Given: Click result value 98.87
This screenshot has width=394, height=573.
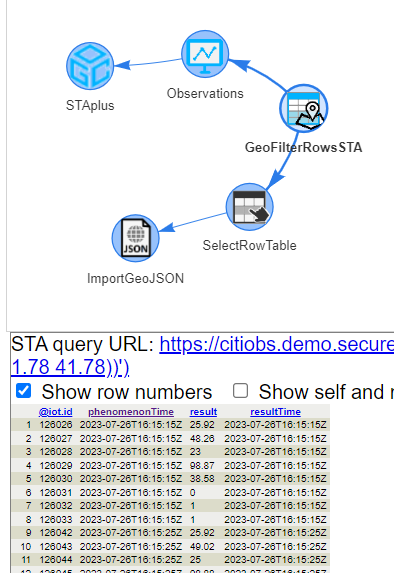Looking at the screenshot, I should coord(202,466).
